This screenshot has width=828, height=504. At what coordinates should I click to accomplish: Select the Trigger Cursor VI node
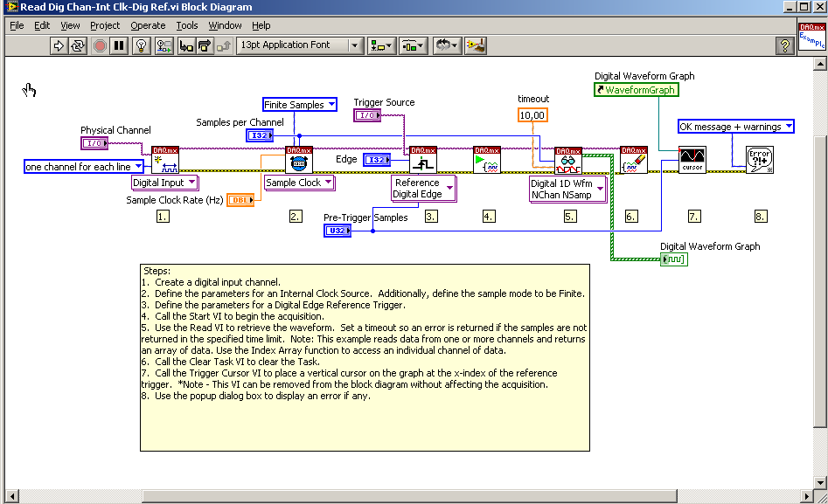tap(692, 160)
